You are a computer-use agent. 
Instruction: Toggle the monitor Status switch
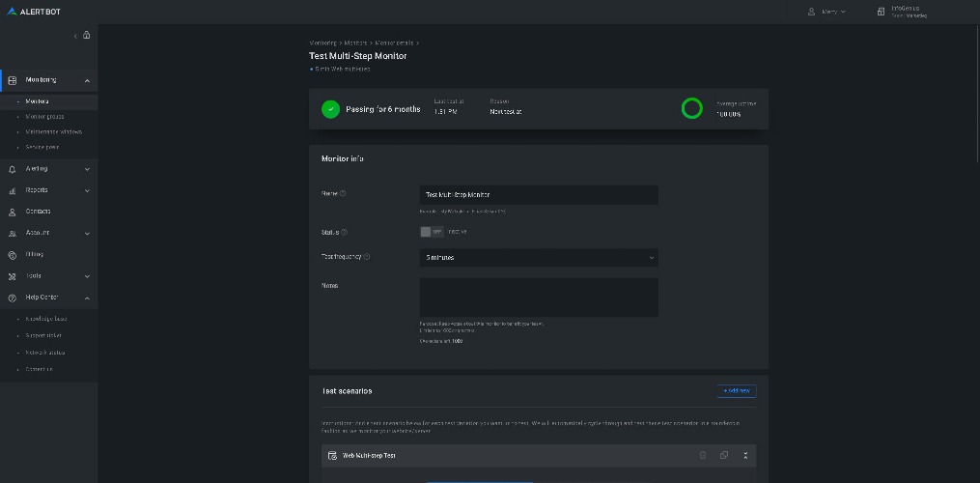pyautogui.click(x=431, y=232)
